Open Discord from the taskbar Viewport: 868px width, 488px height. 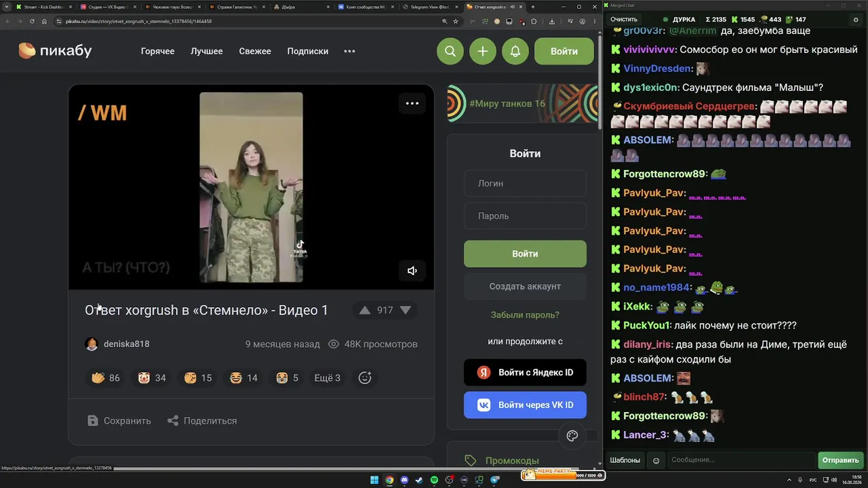(404, 481)
